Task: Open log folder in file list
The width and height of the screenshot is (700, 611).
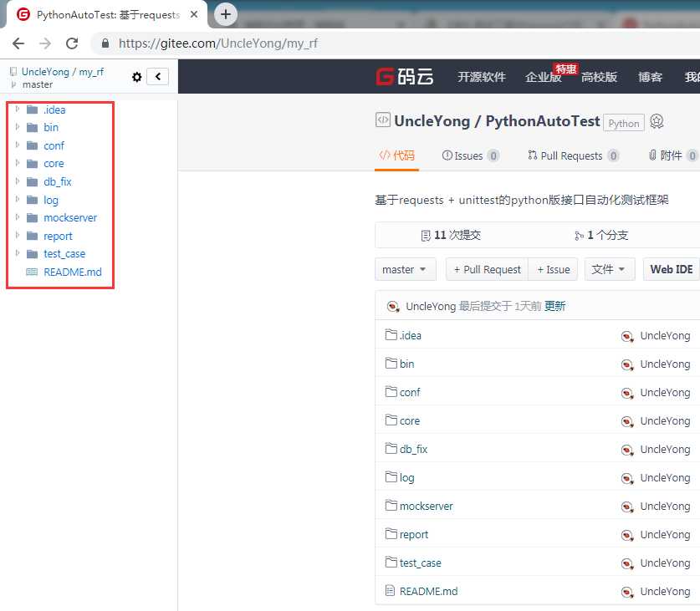Action: (406, 477)
